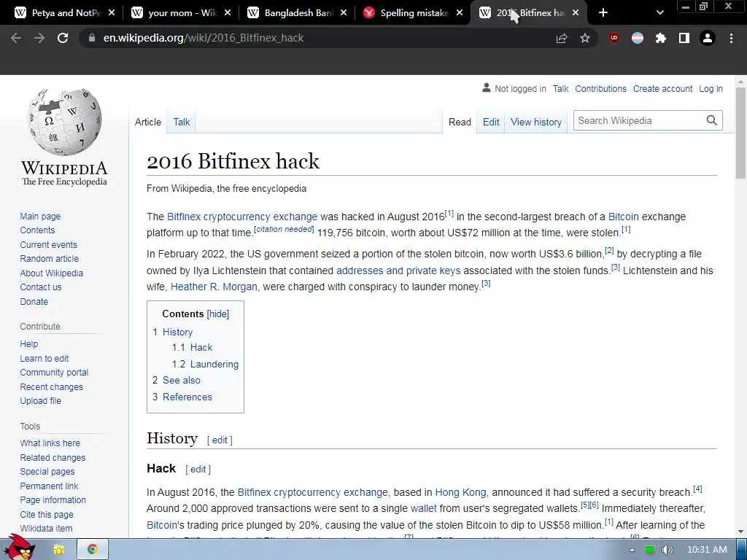Open the Contributions link
The height and width of the screenshot is (560, 747).
[x=601, y=88]
